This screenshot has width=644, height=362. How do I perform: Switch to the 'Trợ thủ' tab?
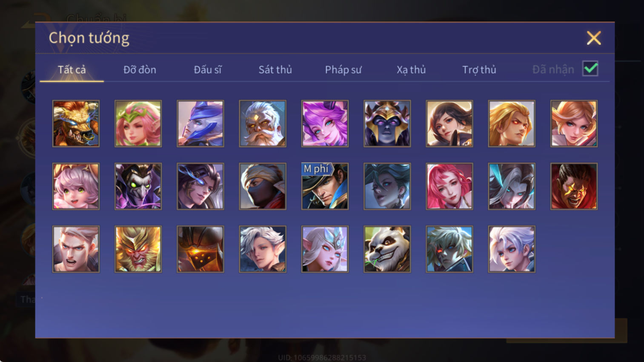(479, 70)
